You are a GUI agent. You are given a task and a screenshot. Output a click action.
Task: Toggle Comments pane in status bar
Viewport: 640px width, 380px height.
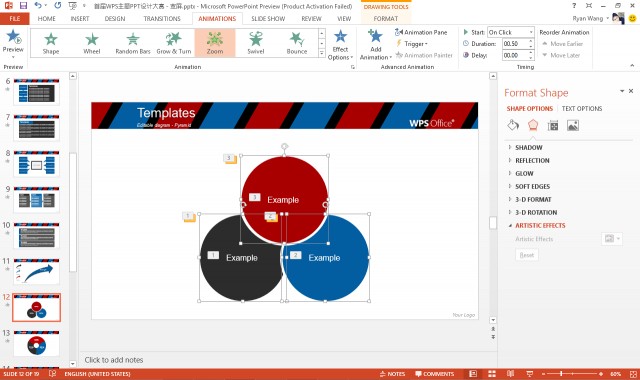tap(434, 374)
